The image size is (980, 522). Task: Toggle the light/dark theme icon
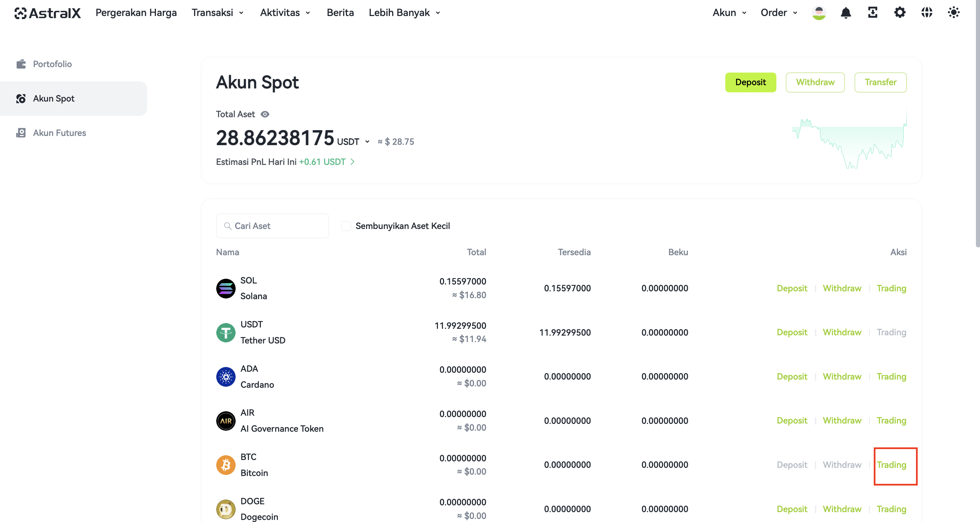(x=953, y=13)
